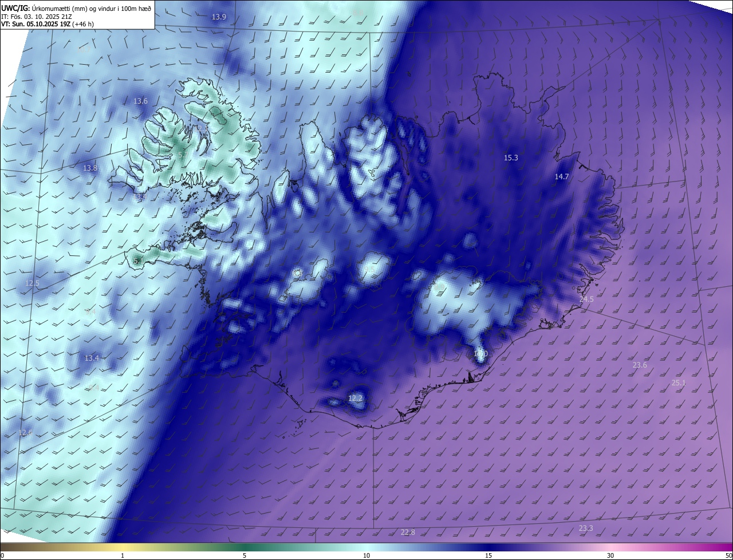The width and height of the screenshot is (733, 560).
Task: Click the 14.0 value on the southeast glacier
Action: pyautogui.click(x=480, y=354)
